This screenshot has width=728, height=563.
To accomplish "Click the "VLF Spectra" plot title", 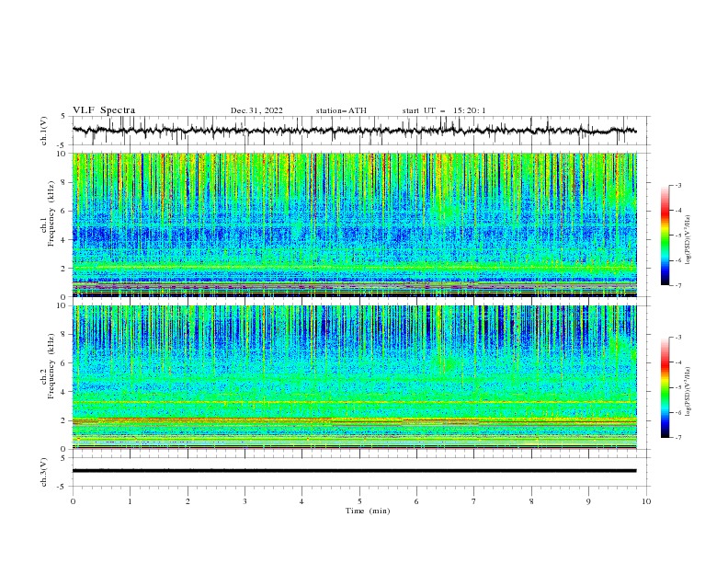I will tap(104, 110).
